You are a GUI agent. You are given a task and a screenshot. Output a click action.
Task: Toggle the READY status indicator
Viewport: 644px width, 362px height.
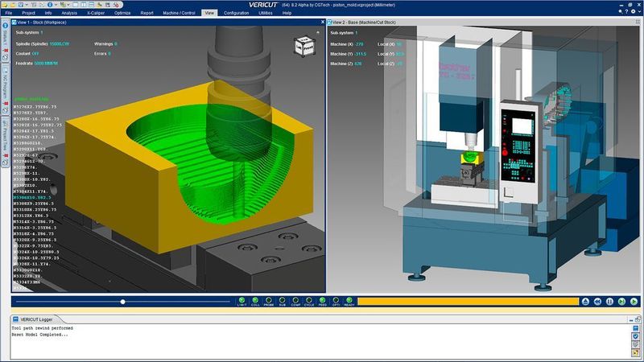(349, 302)
